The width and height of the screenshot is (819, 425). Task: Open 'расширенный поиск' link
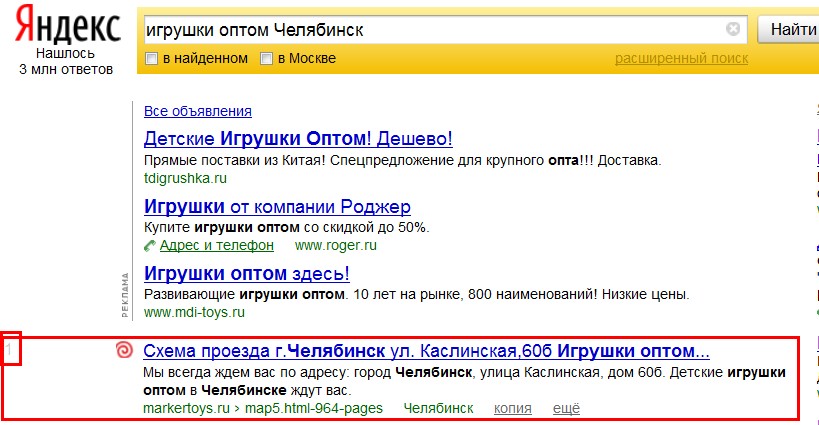coord(681,58)
